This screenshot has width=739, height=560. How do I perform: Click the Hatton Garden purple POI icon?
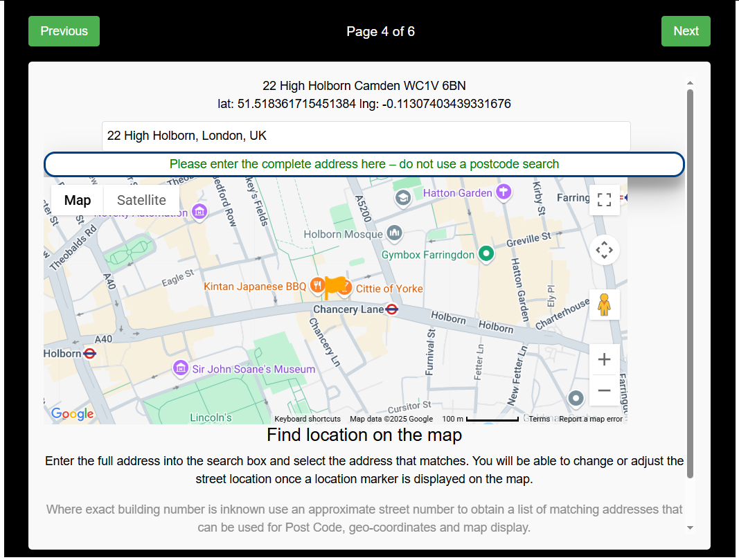pos(504,192)
